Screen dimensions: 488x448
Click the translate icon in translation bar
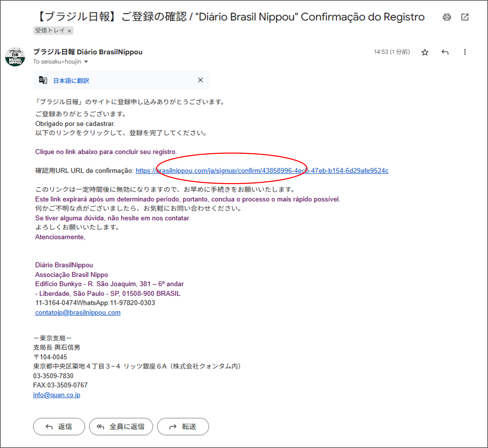coord(43,80)
